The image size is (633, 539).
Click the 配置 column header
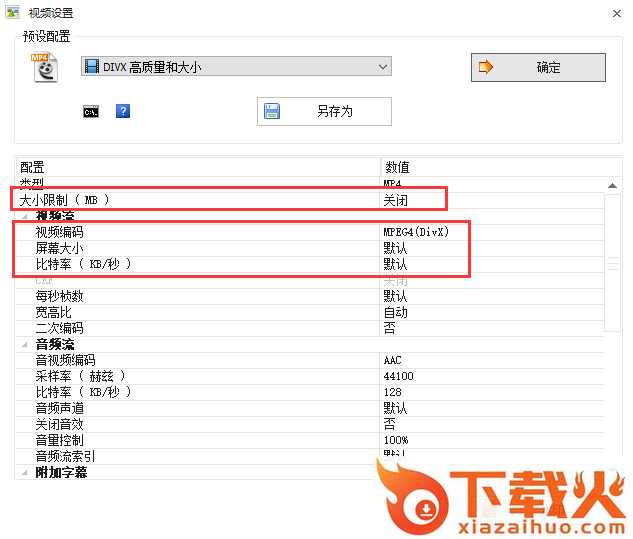pyautogui.click(x=33, y=167)
